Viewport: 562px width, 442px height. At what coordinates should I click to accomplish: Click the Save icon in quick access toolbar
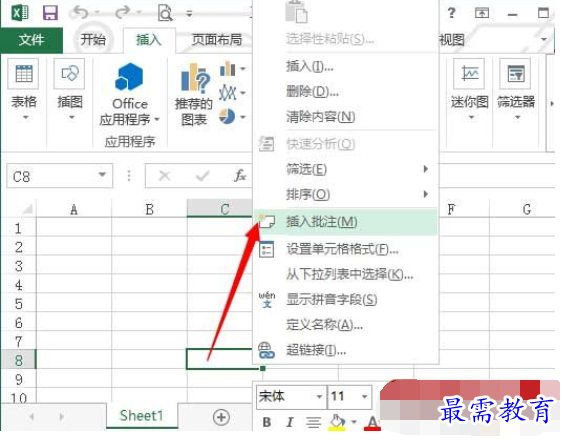point(50,13)
